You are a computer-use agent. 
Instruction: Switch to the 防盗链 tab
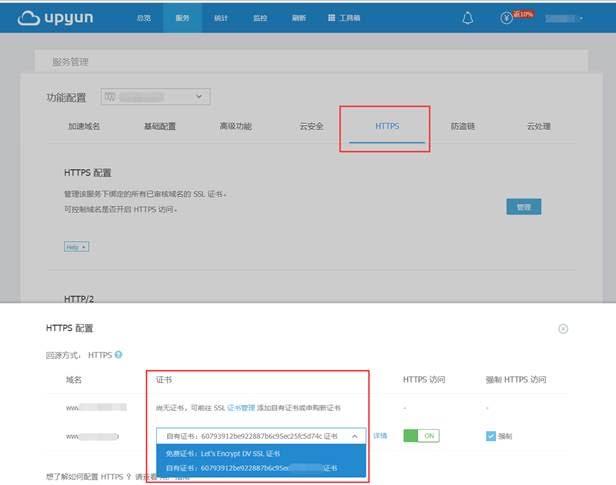463,126
